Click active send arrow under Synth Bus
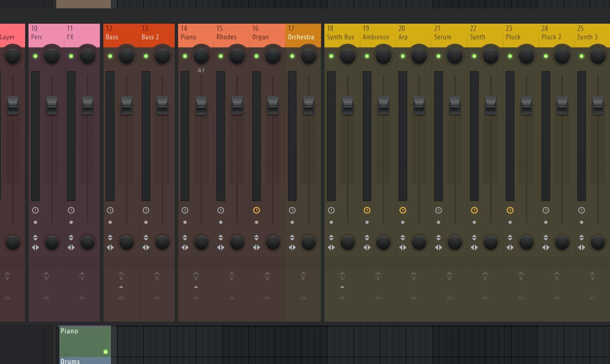The image size is (610, 364). (342, 287)
